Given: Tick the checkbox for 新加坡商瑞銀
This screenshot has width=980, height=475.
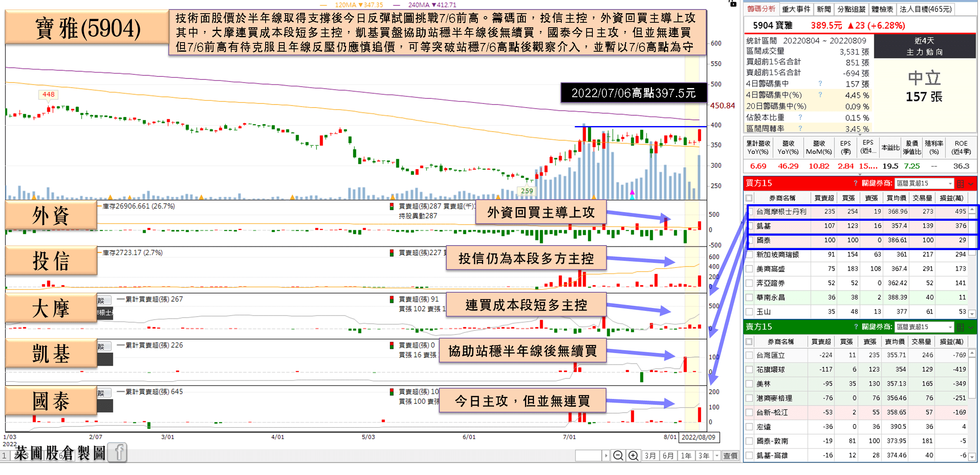Looking at the screenshot, I should point(749,255).
